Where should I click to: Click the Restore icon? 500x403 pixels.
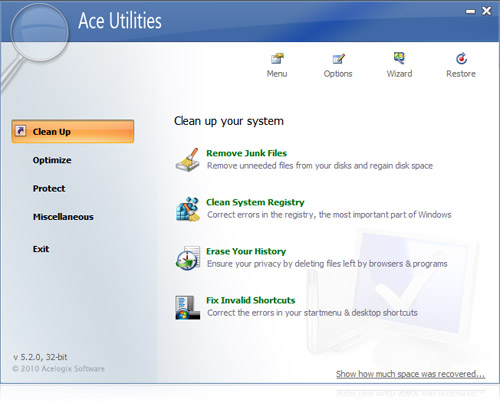coord(461,59)
